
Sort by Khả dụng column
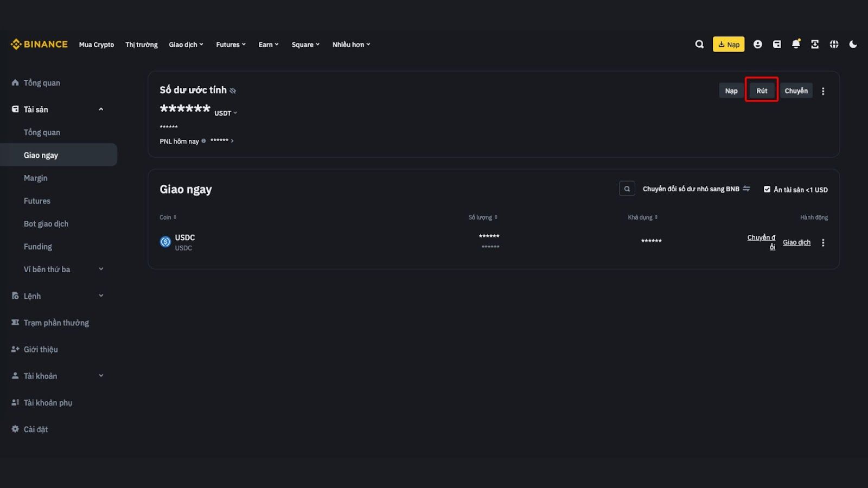[643, 217]
